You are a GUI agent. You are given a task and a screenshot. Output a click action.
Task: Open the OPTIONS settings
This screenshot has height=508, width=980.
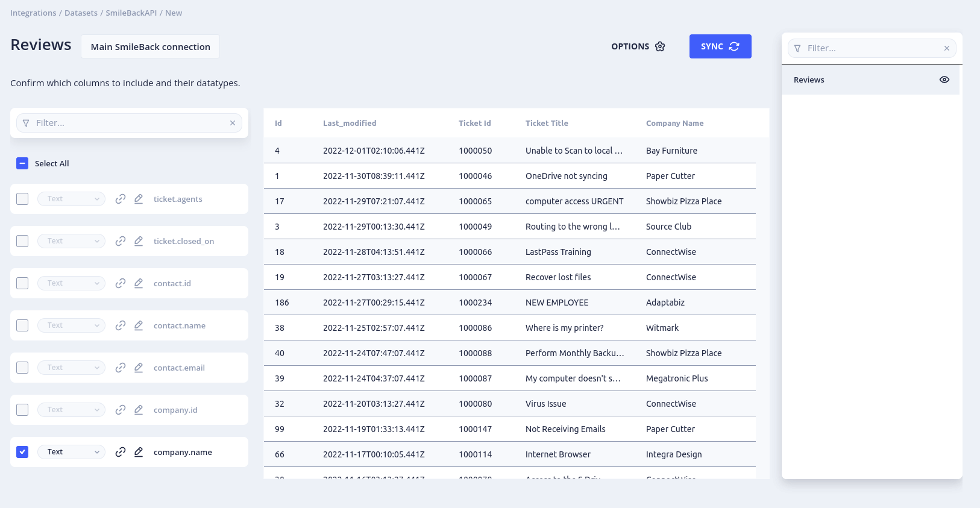(638, 46)
